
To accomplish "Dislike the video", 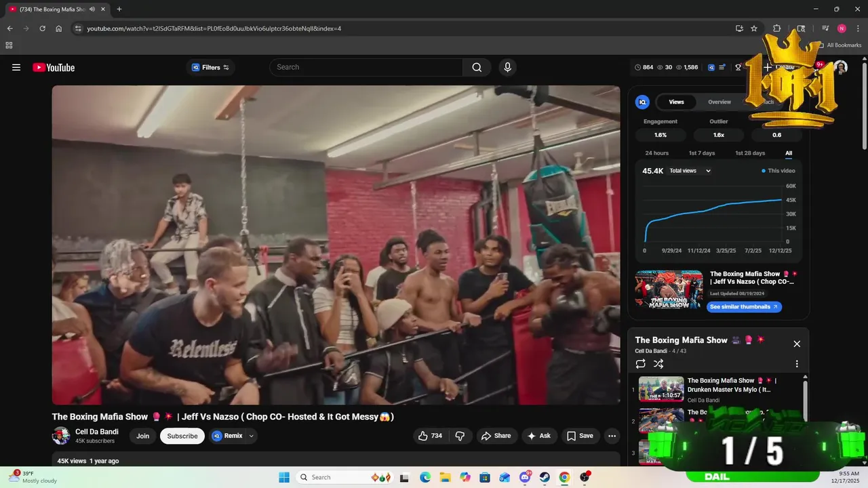I will click(x=460, y=436).
